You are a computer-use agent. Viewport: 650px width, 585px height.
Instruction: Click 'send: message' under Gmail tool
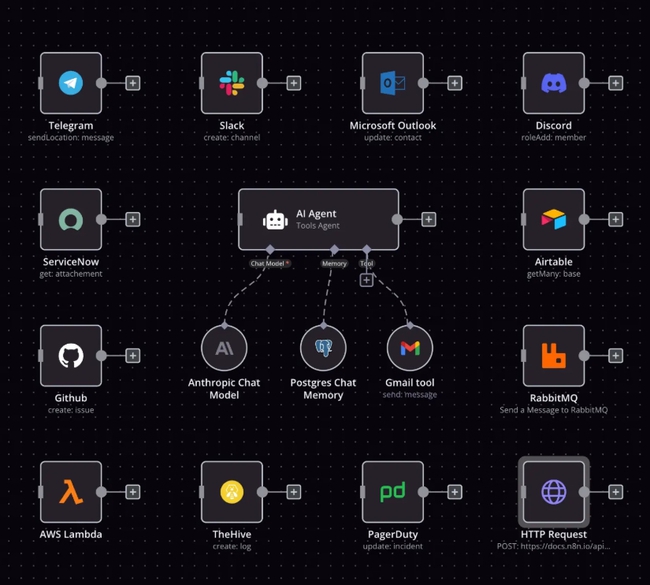click(x=410, y=395)
